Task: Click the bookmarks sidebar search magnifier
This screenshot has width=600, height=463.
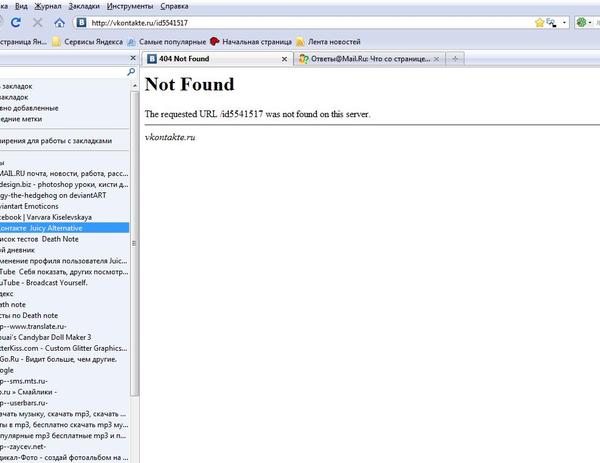Action: pyautogui.click(x=131, y=72)
